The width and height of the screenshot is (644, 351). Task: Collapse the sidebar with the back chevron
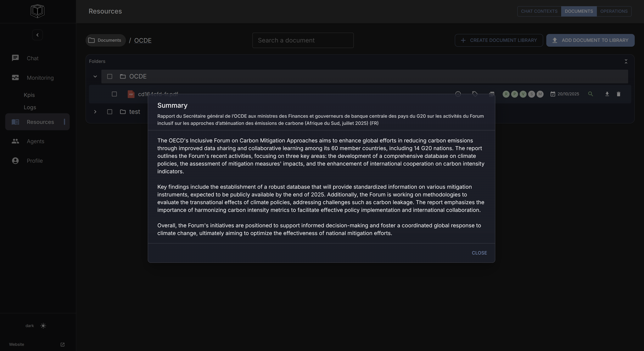(x=37, y=35)
